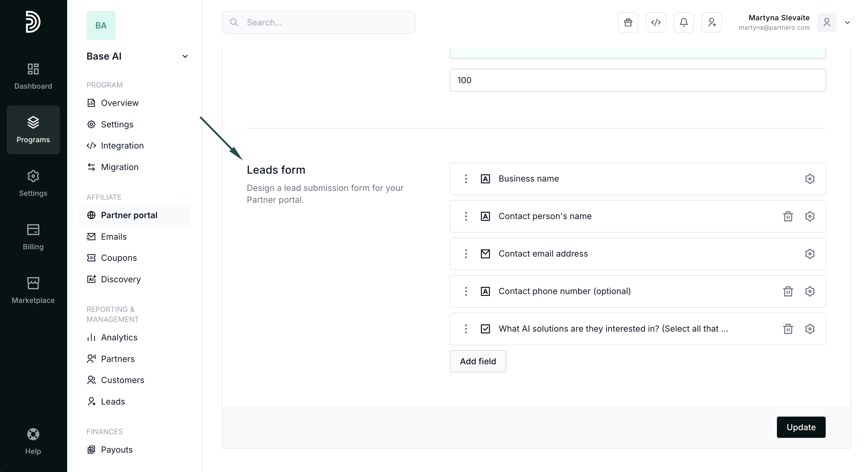Image resolution: width=868 pixels, height=472 pixels.
Task: Expand the Base AI program dropdown
Action: coord(185,56)
